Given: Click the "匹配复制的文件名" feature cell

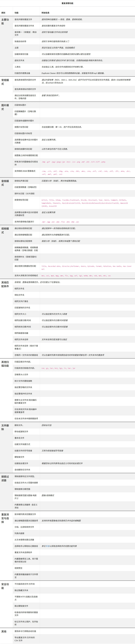Looking at the screenshot, I should click(x=26, y=308).
